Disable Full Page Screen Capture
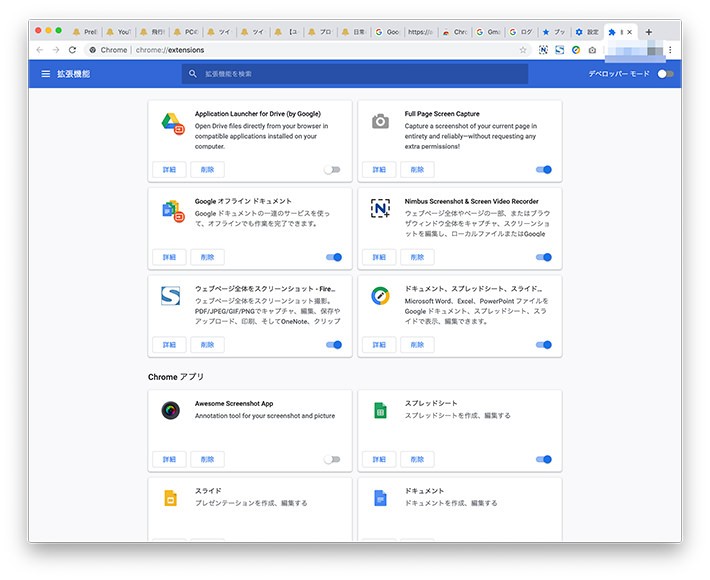Viewport: 710px width, 580px height. 543,170
